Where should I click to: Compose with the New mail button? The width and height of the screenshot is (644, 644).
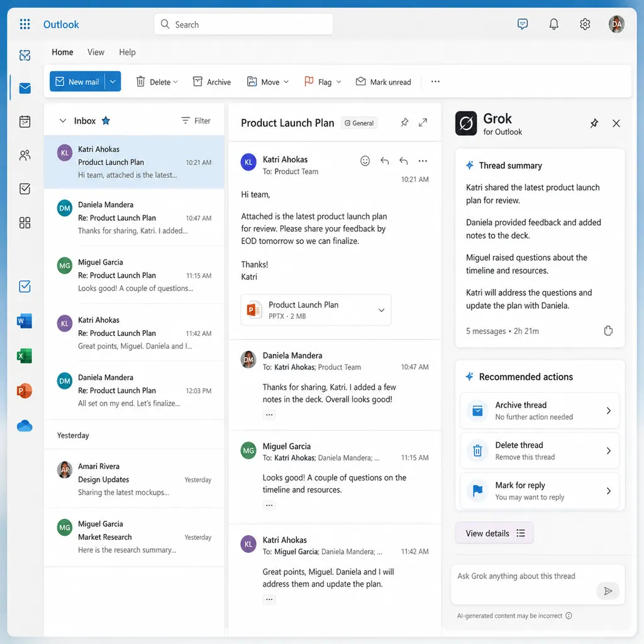click(77, 81)
